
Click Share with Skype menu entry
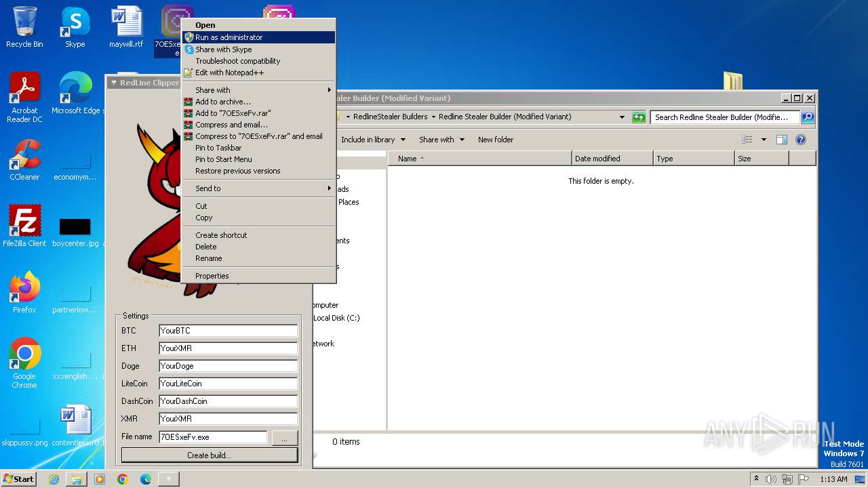(258, 49)
